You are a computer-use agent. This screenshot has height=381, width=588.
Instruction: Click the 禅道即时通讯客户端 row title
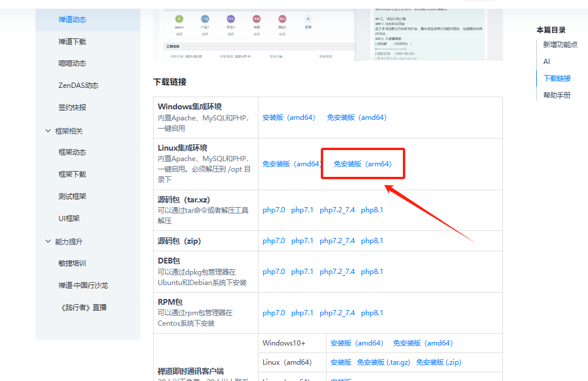190,371
